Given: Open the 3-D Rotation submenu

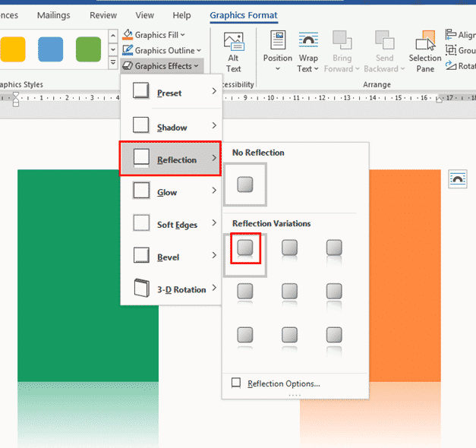Looking at the screenshot, I should (171, 289).
